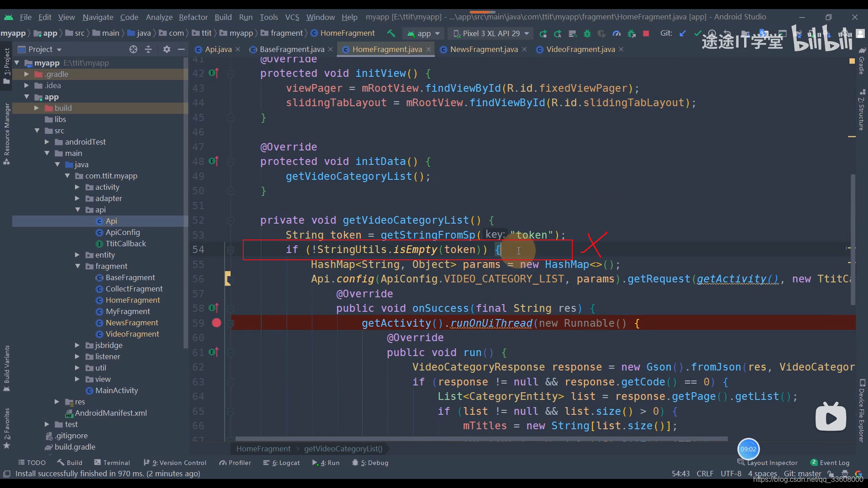Close the Api.java editor tab
This screenshot has width=868, height=488.
(x=238, y=49)
